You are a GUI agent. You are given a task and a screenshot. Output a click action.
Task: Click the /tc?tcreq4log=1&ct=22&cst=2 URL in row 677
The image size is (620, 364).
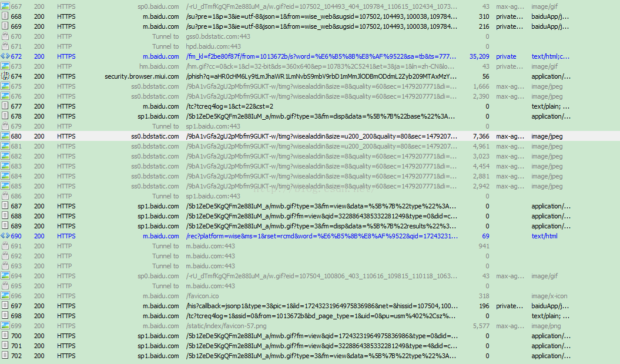coord(229,106)
